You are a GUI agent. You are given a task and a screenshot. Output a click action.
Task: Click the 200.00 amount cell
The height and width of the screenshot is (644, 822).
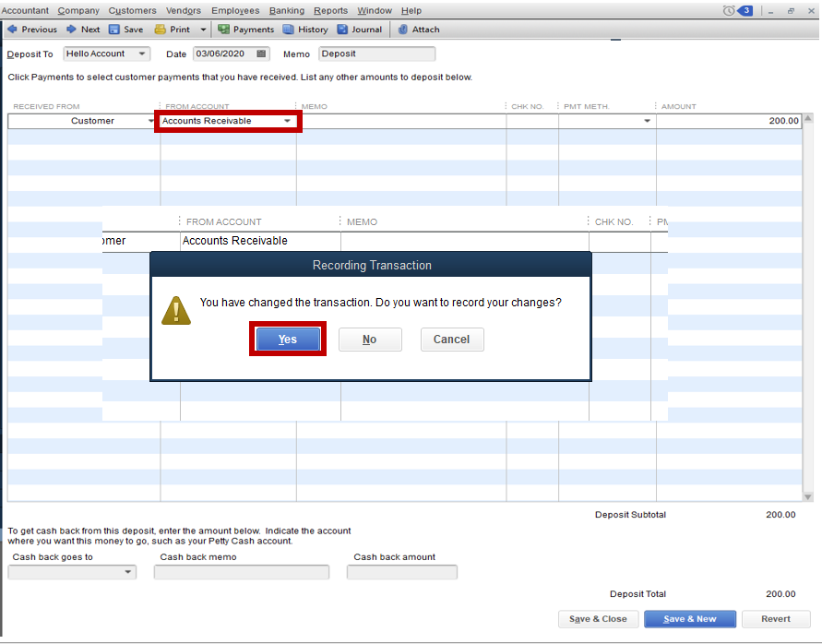click(x=729, y=121)
